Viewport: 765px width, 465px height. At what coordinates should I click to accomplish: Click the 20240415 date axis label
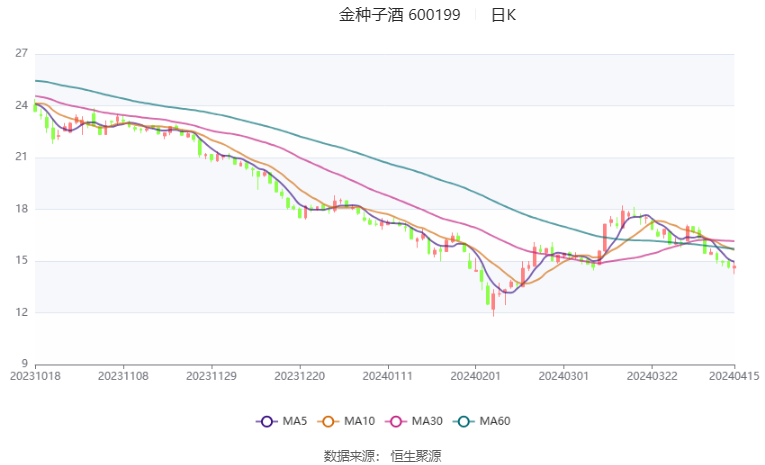click(734, 376)
